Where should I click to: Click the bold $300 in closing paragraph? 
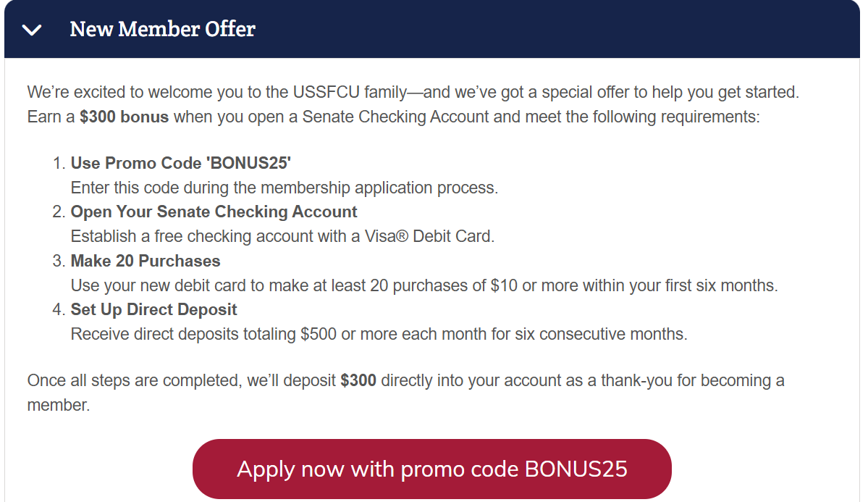tap(358, 380)
